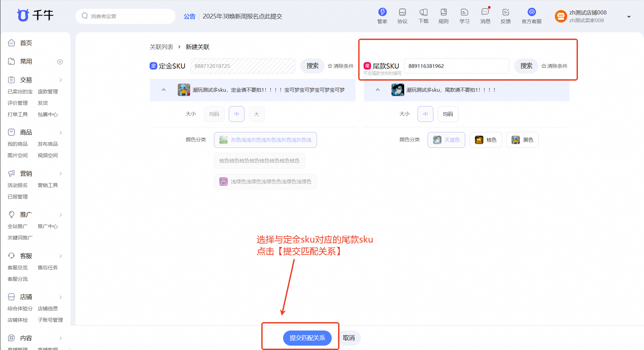
Task: Click the 首页 home icon in the sidebar
Action: pyautogui.click(x=11, y=43)
